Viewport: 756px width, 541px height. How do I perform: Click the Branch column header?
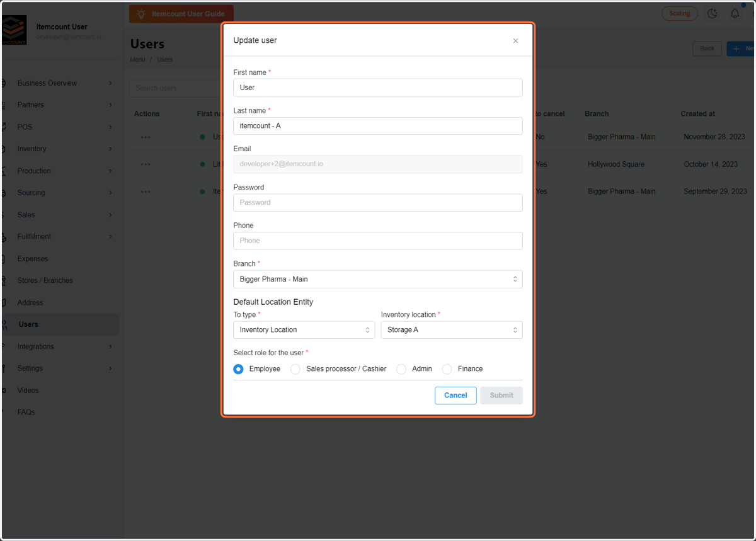(x=597, y=114)
